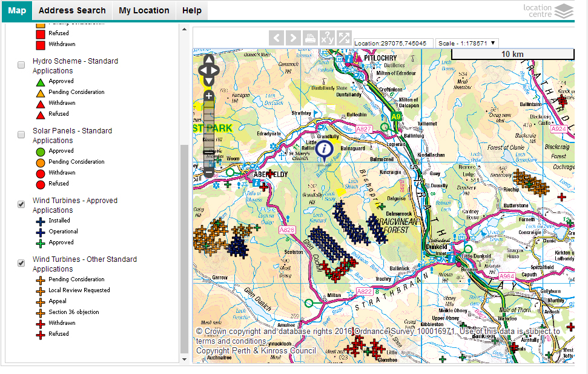
Task: Click the dark blue cross Operational symbol
Action: coord(41,232)
